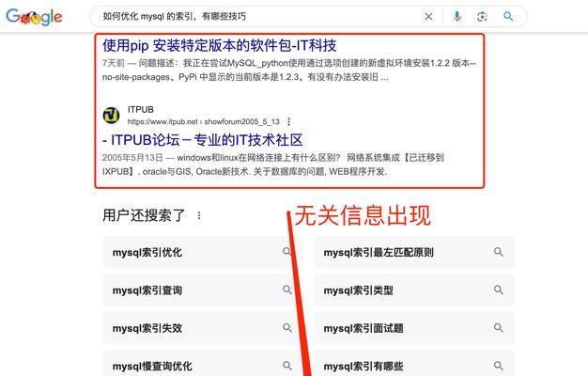Click the magnifier icon in 'mysql索引类型' chip

point(499,290)
